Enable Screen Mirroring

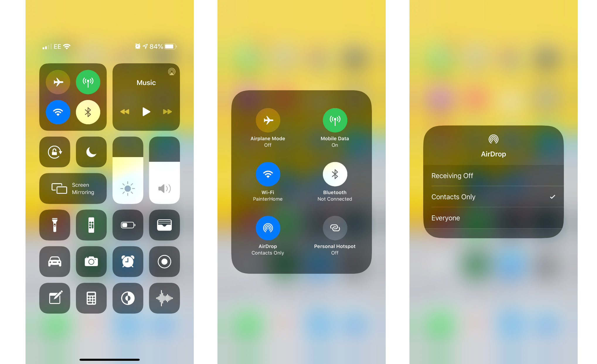[73, 188]
